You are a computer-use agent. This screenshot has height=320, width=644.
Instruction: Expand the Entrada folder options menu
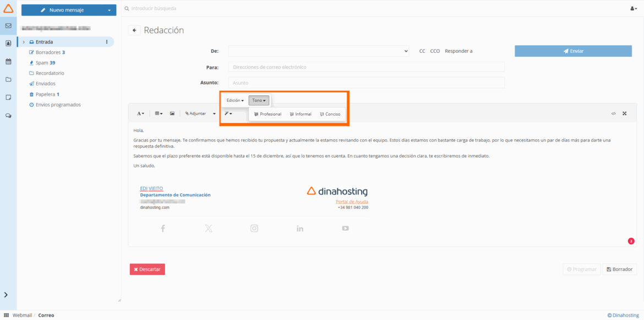pyautogui.click(x=106, y=41)
